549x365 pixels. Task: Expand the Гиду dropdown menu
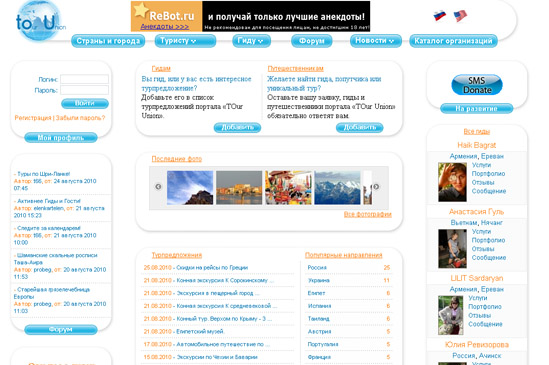click(251, 41)
